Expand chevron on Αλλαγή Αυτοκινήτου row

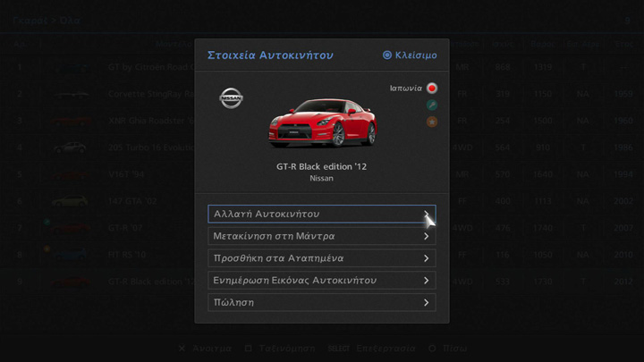click(427, 214)
